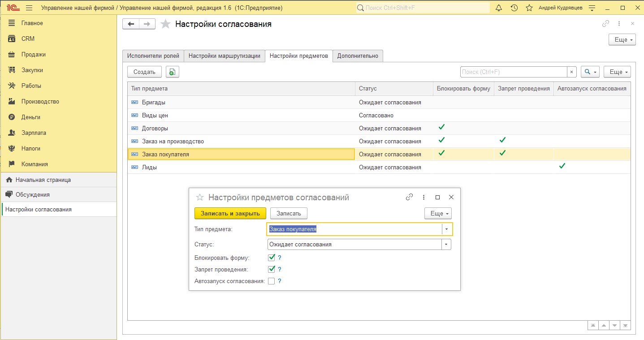Viewport: 644px width, 340px height.
Task: Uncheck Запрет проведения checkbox
Action: (x=271, y=269)
